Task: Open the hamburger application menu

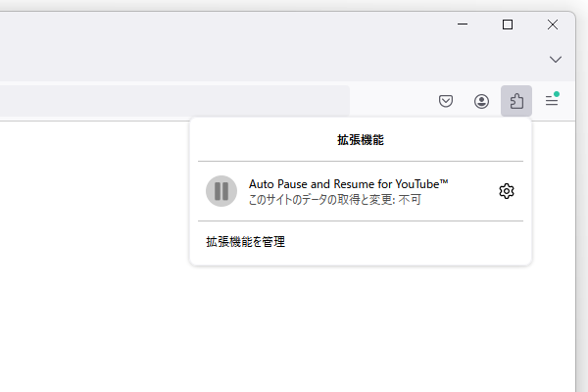Action: coord(552,101)
